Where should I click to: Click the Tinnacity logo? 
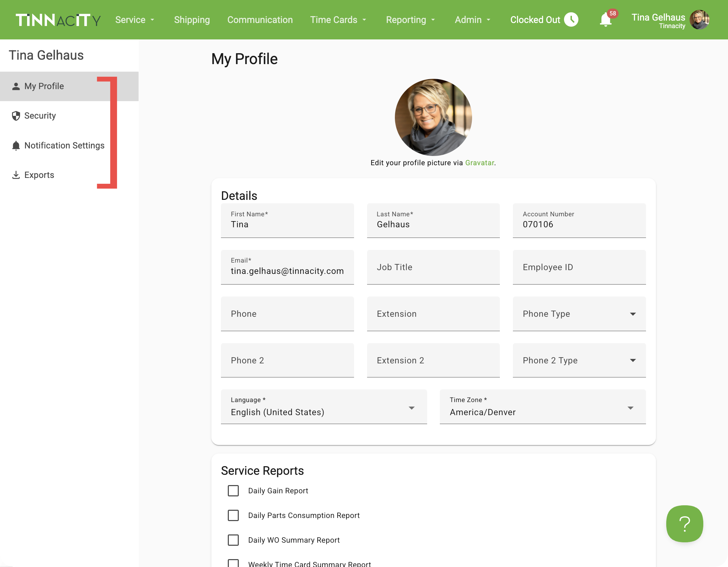(58, 20)
